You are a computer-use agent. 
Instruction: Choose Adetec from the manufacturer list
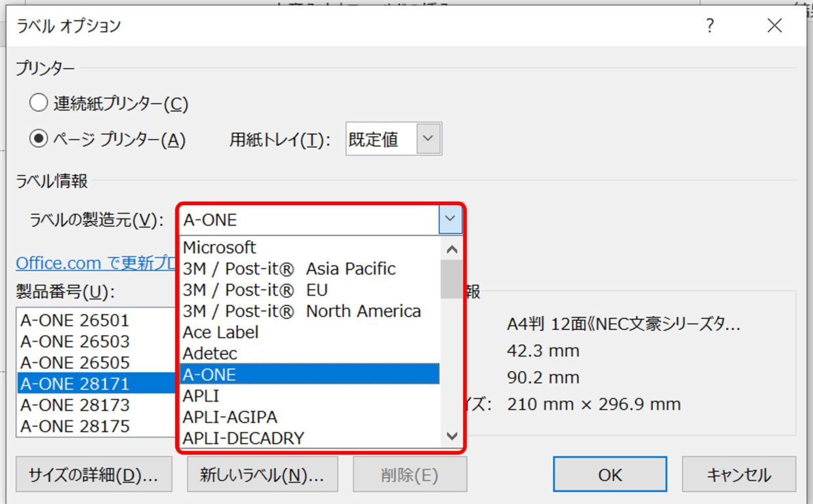(x=309, y=353)
